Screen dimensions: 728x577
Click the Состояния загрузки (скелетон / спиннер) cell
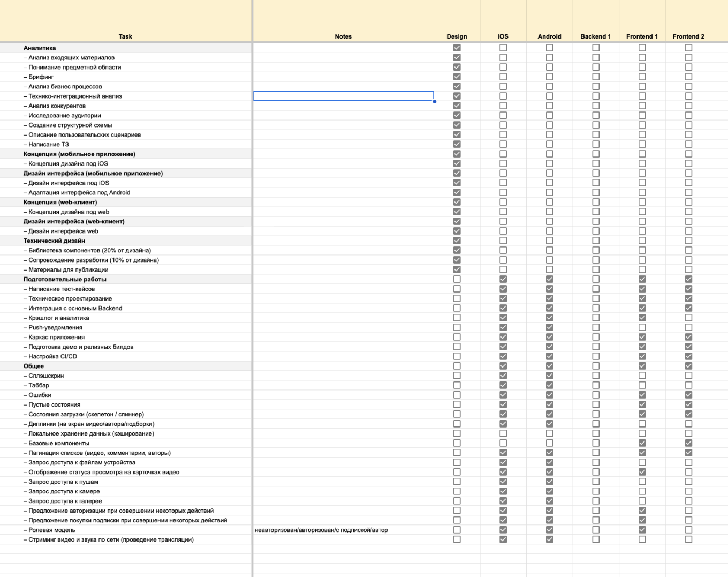click(x=125, y=414)
